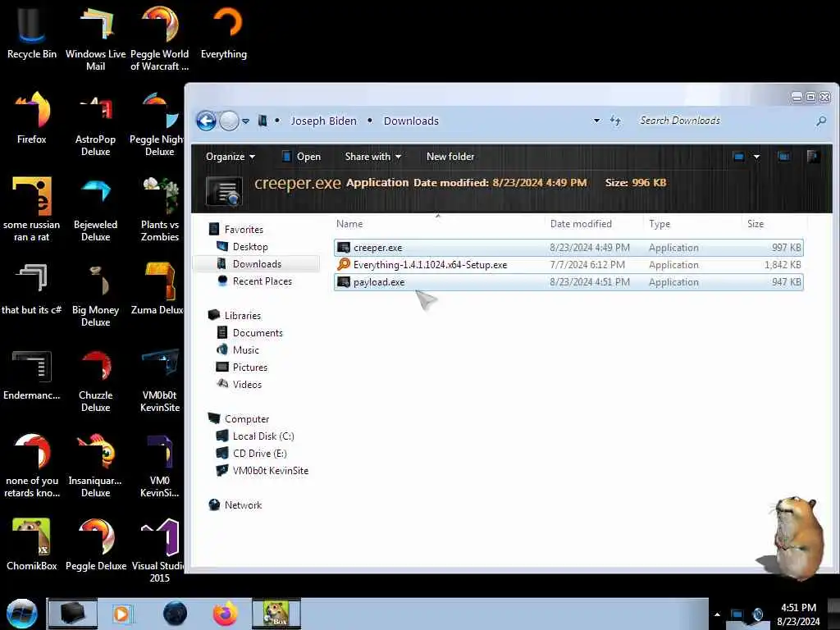Launch Windows Live Mail from desktop

pos(95,39)
